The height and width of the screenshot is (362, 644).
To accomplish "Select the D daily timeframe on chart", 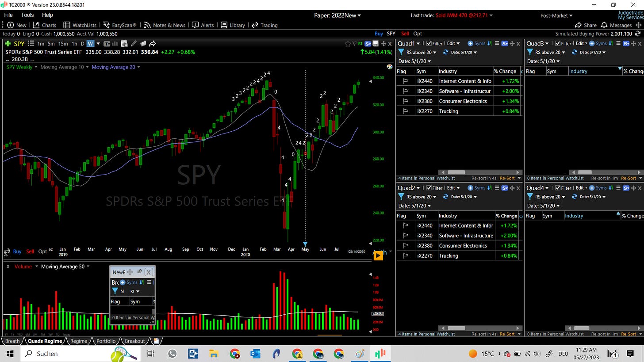I will coord(82,44).
